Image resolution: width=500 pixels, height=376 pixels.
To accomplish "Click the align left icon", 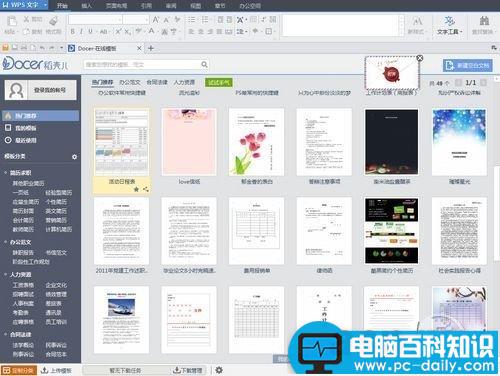I will tap(191, 32).
